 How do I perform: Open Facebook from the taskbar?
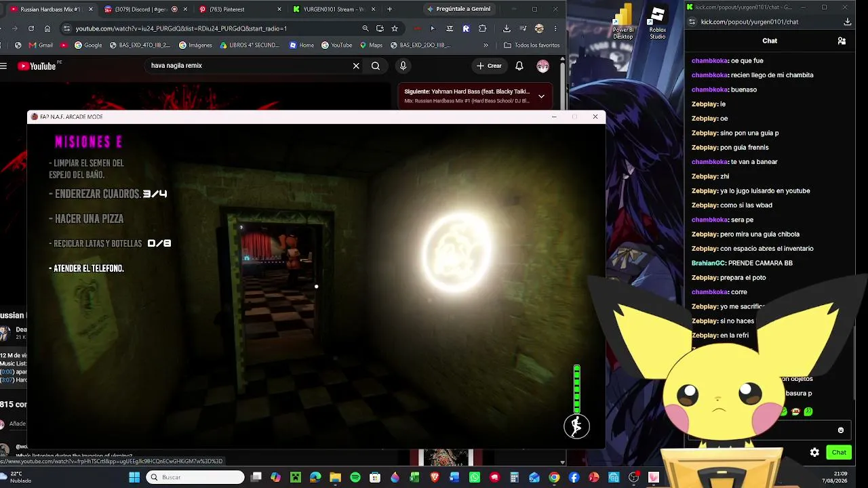[x=574, y=477]
